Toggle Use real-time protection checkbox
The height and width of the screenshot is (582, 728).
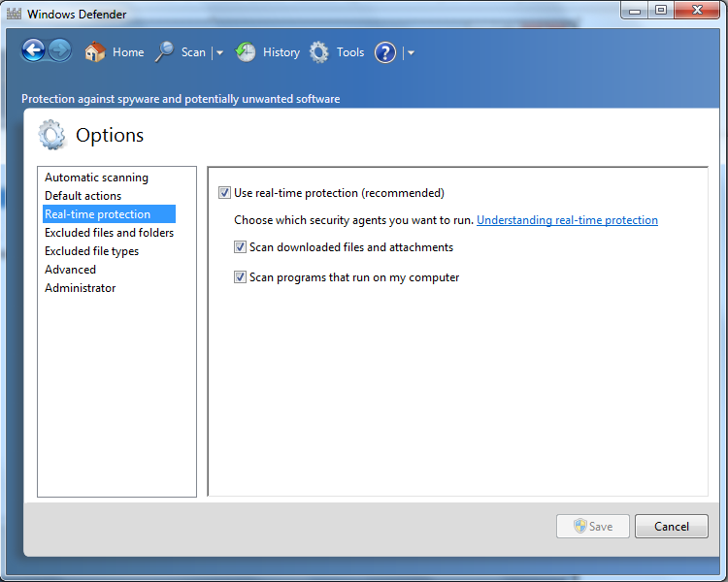point(225,193)
